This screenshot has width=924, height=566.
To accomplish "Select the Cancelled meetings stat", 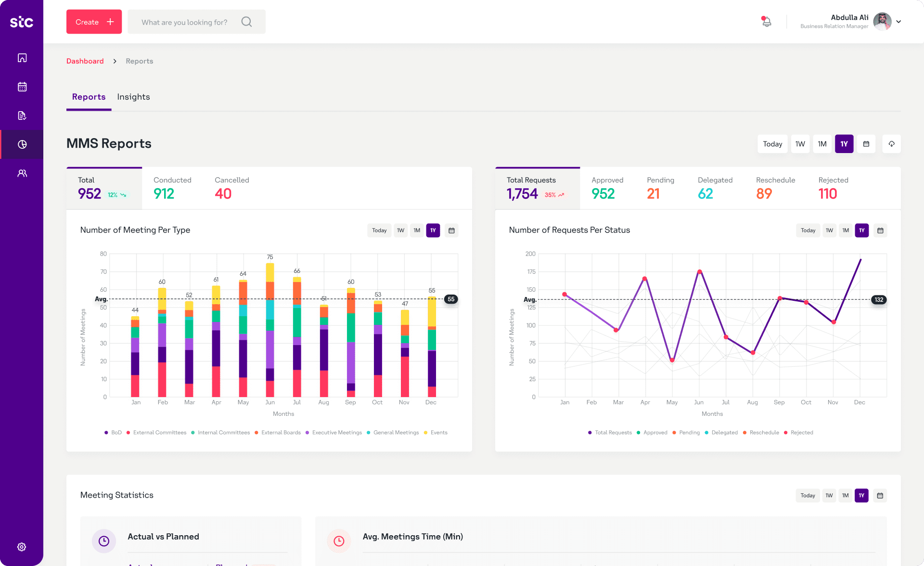I will pyautogui.click(x=231, y=188).
